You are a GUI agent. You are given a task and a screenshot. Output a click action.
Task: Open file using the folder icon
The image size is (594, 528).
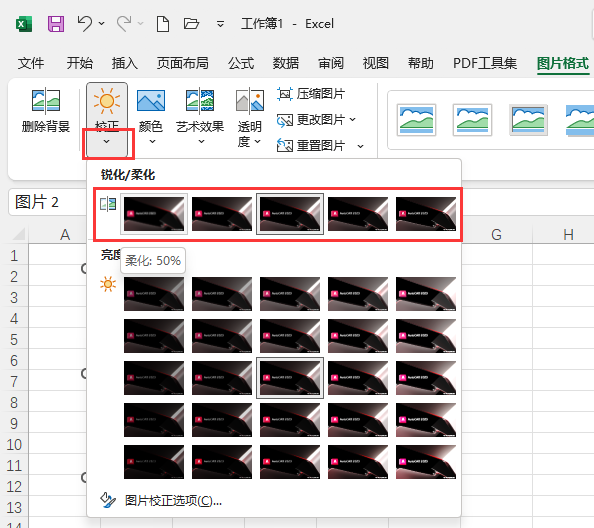(191, 23)
